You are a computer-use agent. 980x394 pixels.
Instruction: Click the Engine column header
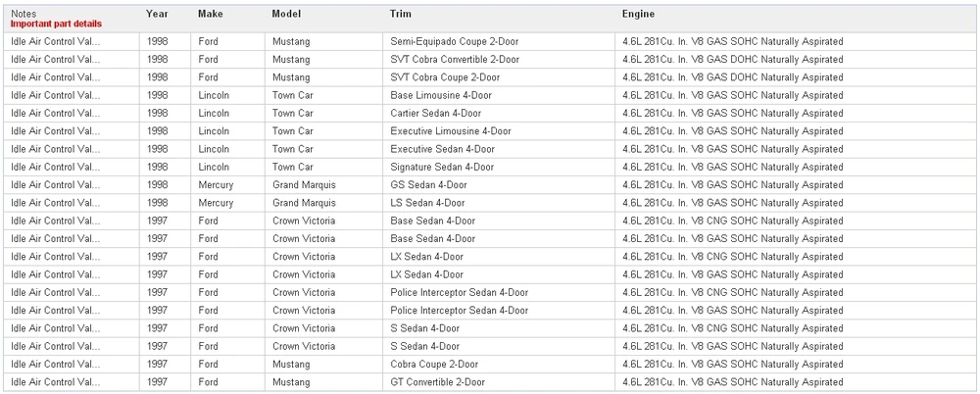[638, 14]
